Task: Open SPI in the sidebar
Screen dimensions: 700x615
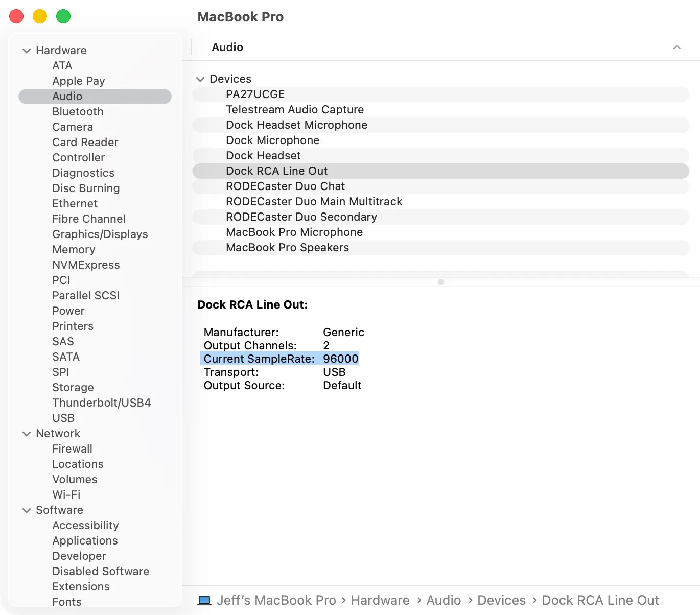Action: coord(61,372)
